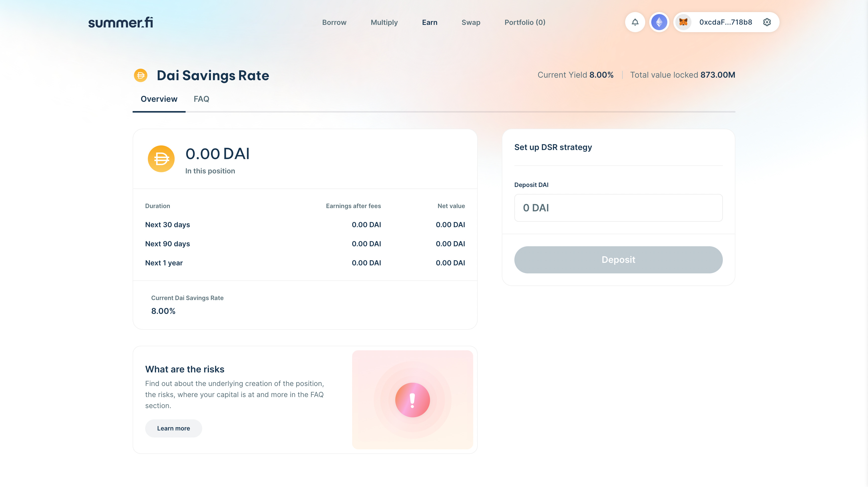Screen dimensions: 868x487
Task: Click the summer.fi logo
Action: pos(120,23)
